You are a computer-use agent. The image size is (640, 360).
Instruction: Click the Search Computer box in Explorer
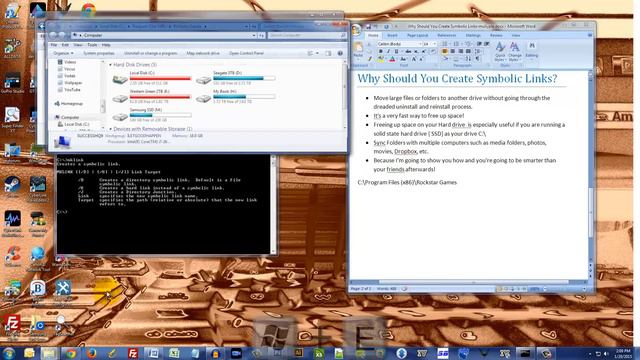[307, 36]
